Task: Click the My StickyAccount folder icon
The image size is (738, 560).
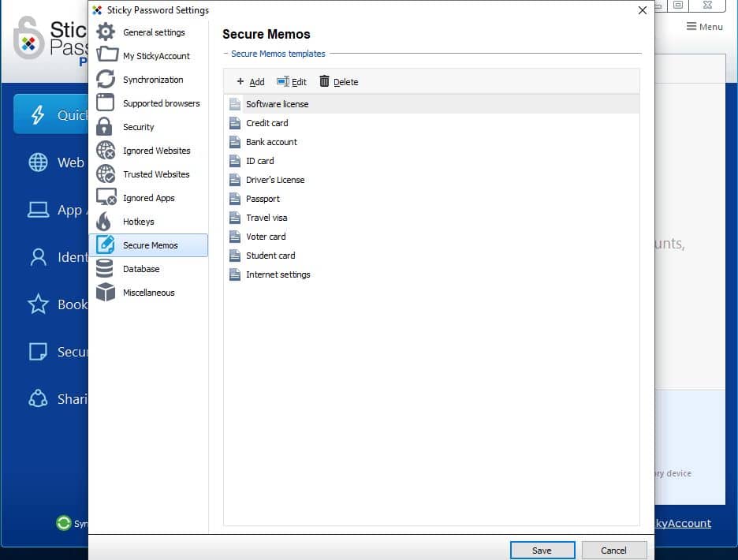Action: pos(107,54)
